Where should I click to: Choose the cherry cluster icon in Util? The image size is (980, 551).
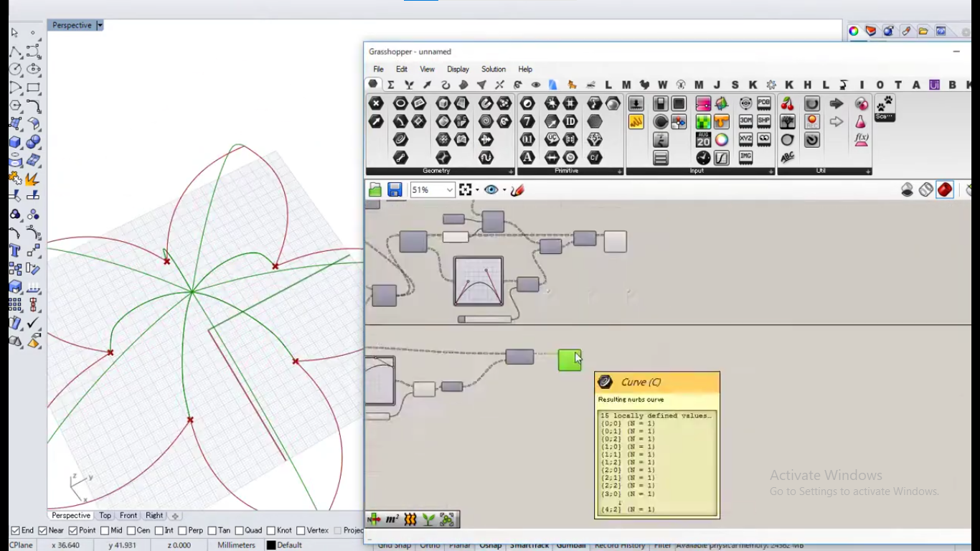click(x=788, y=103)
